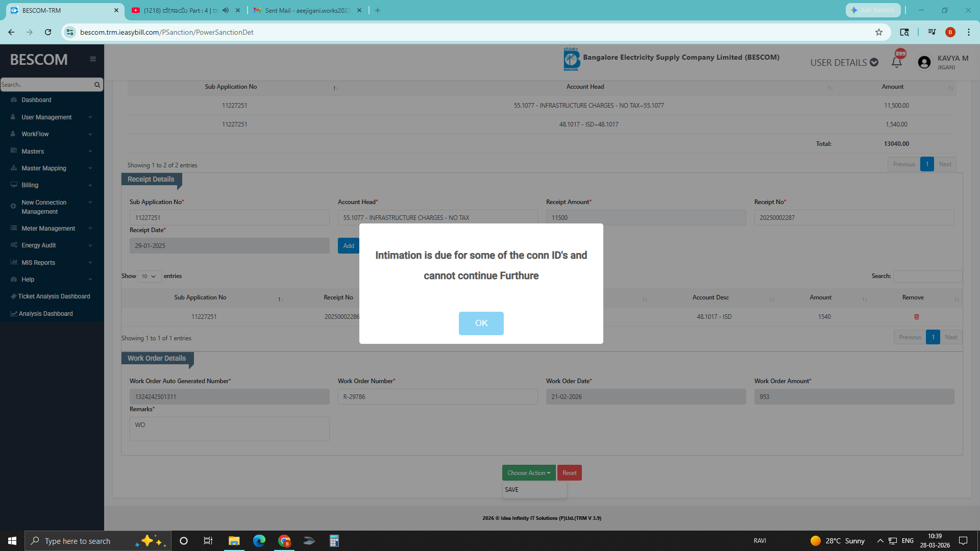Open the notifications bell icon
The image size is (980, 551).
pyautogui.click(x=896, y=62)
